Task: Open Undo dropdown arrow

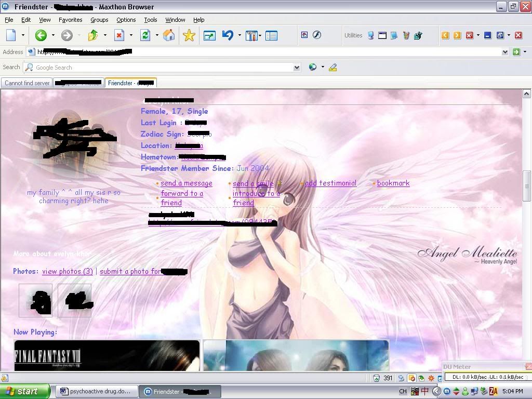Action: (240, 35)
